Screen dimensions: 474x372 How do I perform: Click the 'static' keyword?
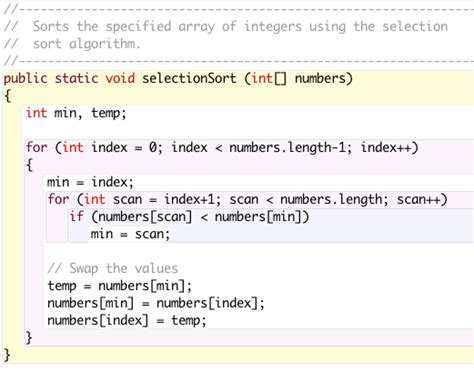(x=76, y=78)
